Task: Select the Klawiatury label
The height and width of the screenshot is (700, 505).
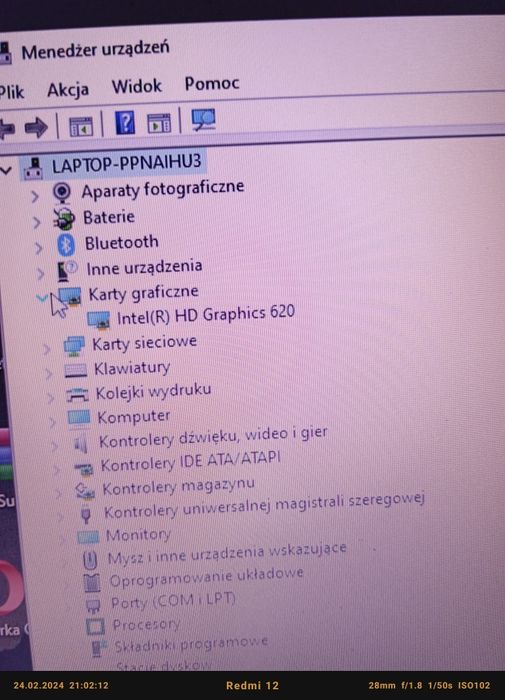Action: coord(132,368)
